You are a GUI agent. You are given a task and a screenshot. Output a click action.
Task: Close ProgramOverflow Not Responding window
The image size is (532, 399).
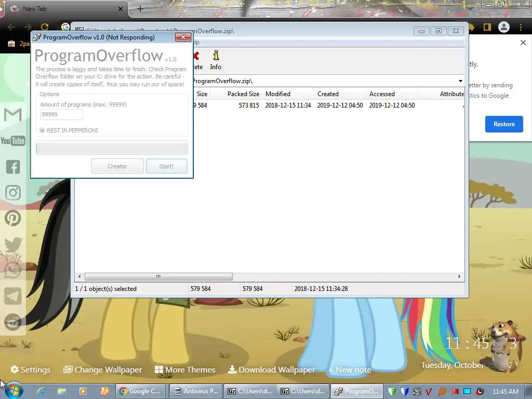click(183, 37)
